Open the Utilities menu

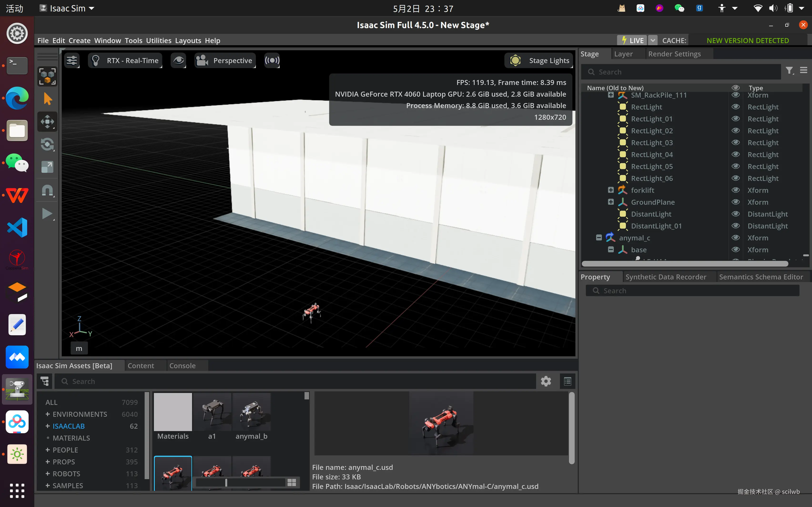coord(158,40)
